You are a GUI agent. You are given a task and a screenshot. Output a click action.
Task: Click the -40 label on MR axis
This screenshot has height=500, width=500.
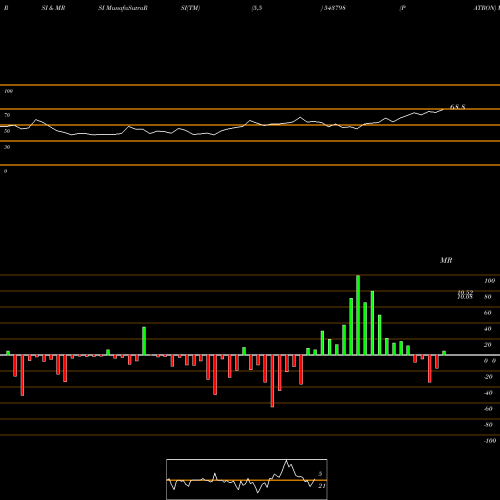click(488, 393)
